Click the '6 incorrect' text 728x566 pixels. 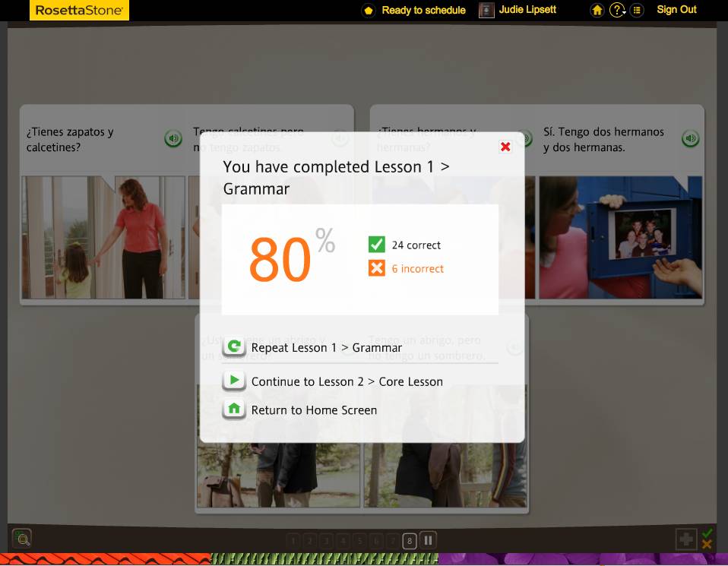coord(418,269)
